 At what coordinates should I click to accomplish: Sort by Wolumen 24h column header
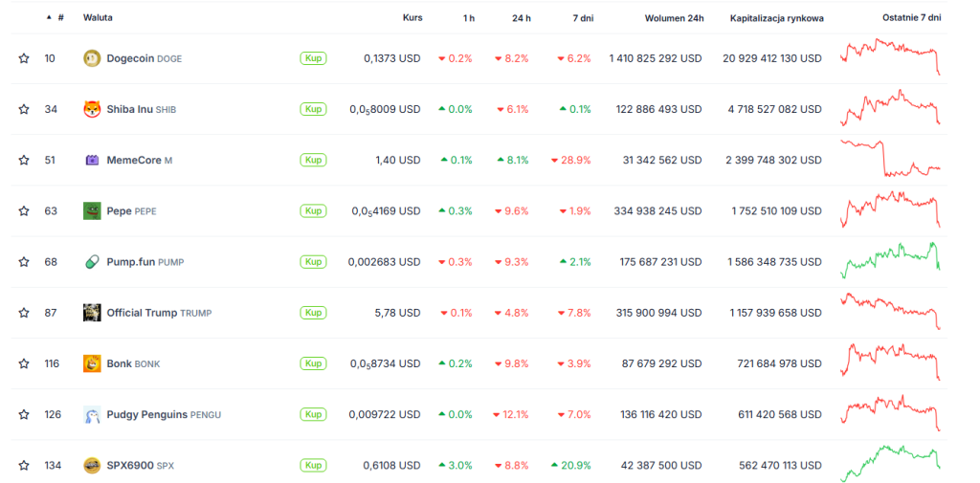(674, 18)
